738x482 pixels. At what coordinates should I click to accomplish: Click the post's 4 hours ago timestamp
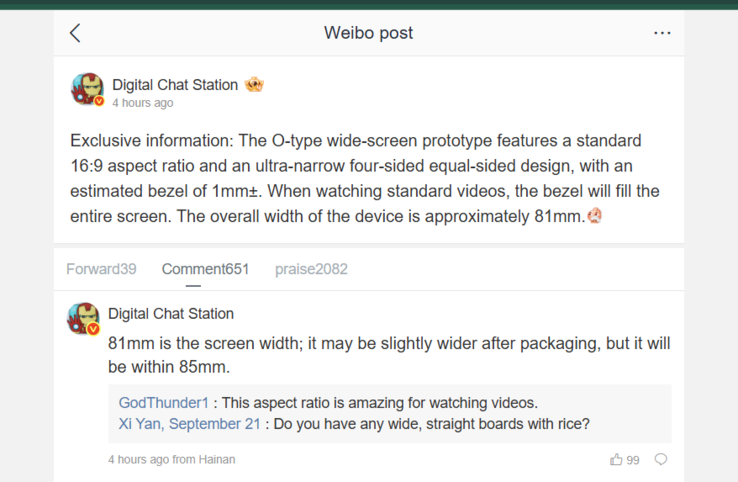143,103
